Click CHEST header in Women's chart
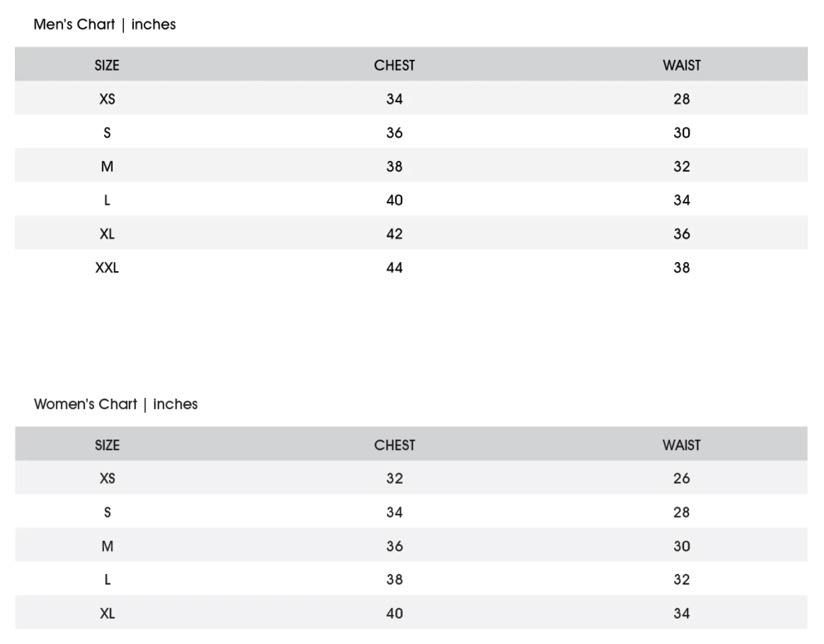The image size is (824, 644). tap(394, 445)
